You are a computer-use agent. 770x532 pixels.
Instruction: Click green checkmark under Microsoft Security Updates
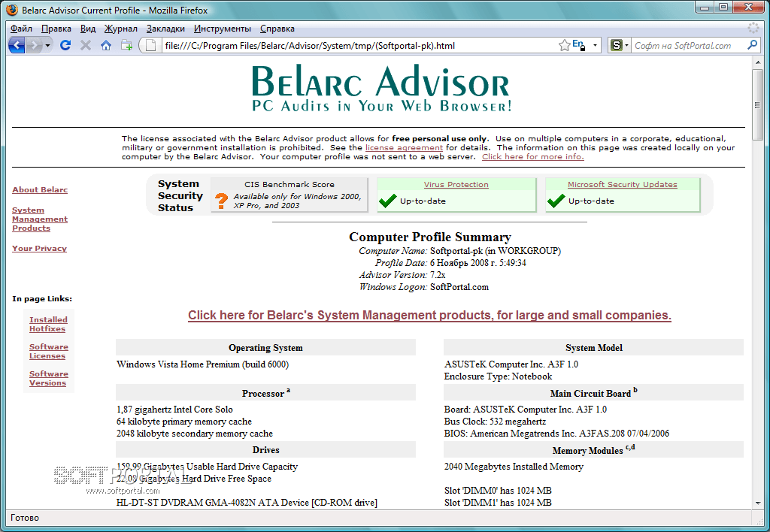[x=556, y=201]
